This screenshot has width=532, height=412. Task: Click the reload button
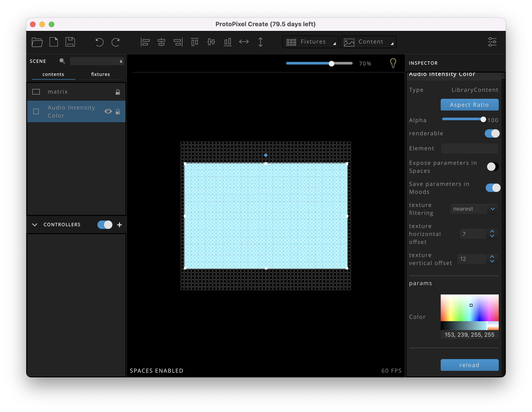[469, 365]
